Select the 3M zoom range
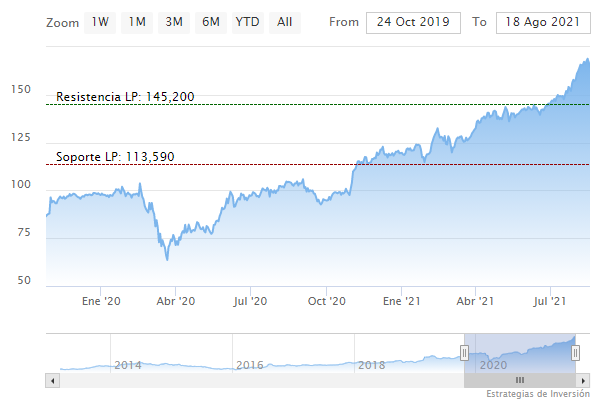The image size is (603, 407). coord(174,22)
